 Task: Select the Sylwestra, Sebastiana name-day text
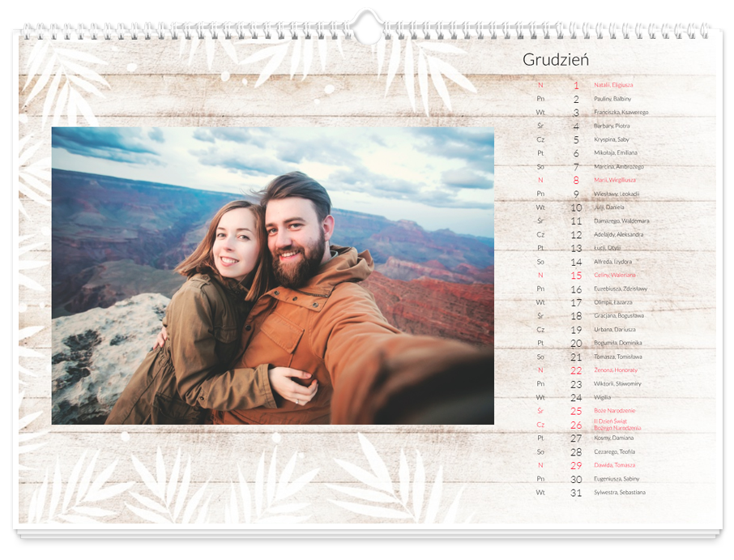point(621,493)
